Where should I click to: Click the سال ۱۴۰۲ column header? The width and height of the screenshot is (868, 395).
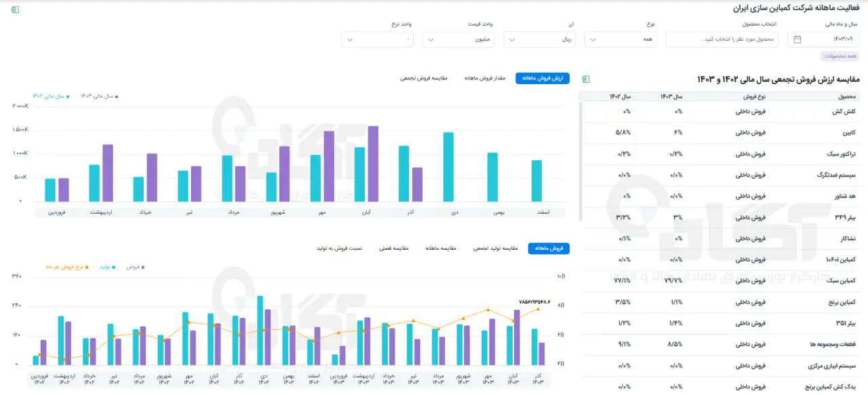tap(620, 96)
